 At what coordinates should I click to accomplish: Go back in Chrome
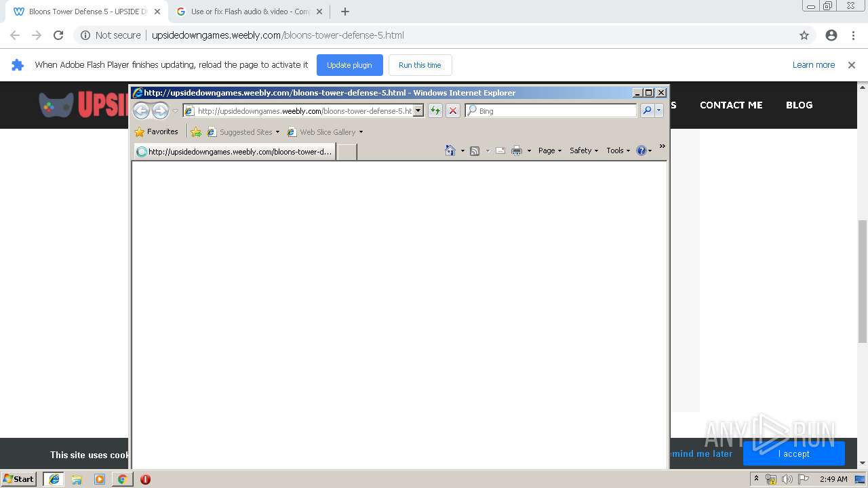(x=15, y=35)
